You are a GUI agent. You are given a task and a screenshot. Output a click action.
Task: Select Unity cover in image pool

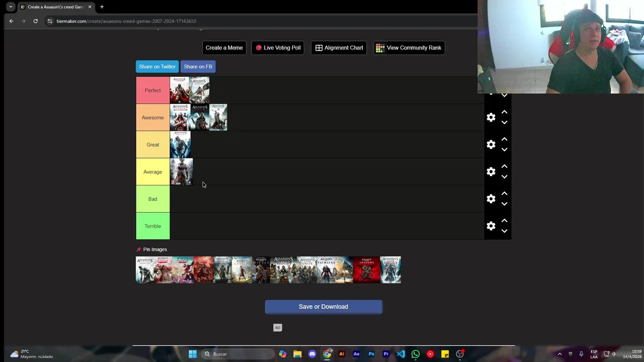point(306,270)
